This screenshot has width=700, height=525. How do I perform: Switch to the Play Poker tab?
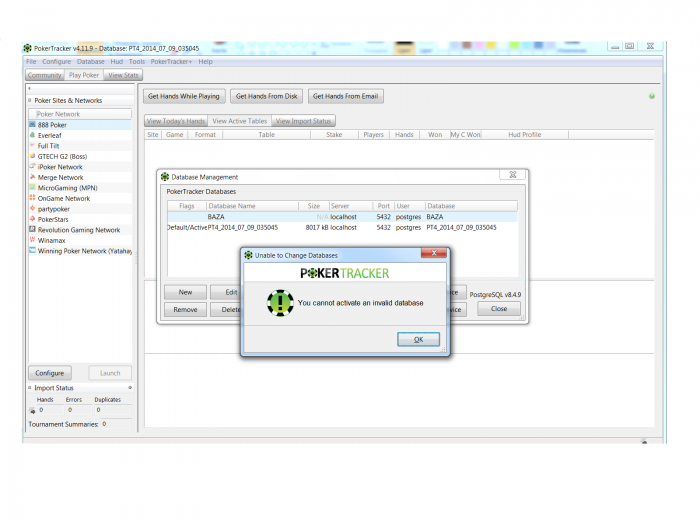point(84,75)
